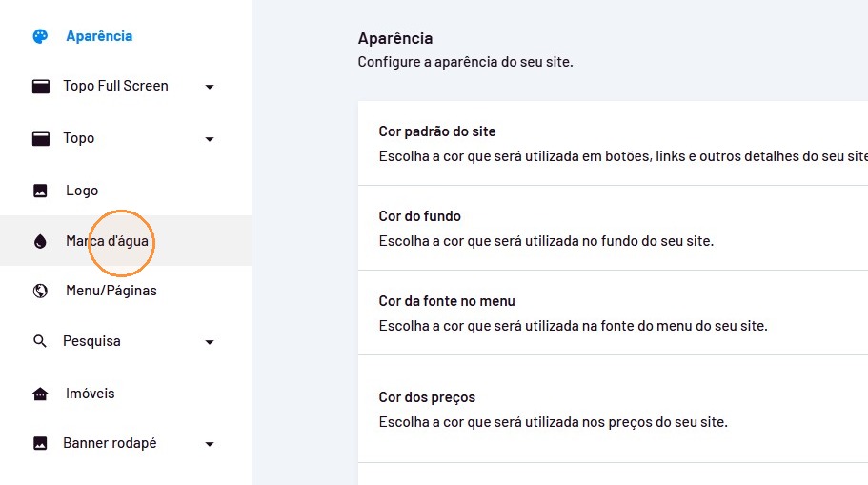Open the Cor dos preços setting row
The width and height of the screenshot is (868, 485).
coord(613,409)
